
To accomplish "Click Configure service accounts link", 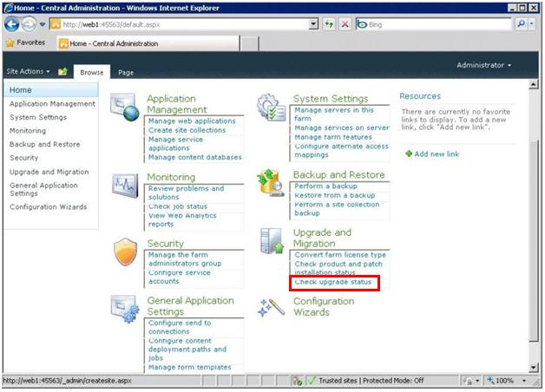I will tap(180, 277).
